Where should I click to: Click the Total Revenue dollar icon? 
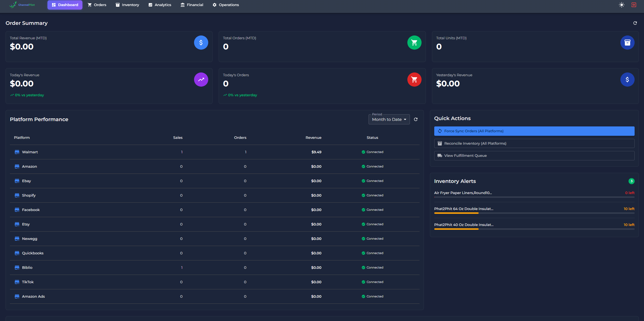click(x=201, y=43)
